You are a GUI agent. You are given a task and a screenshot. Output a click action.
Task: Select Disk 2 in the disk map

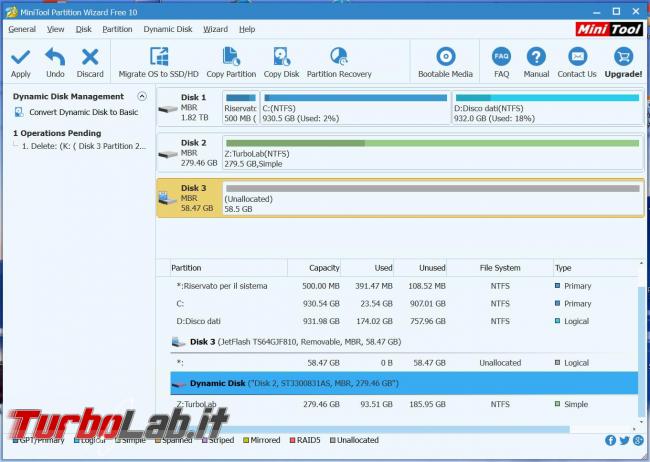click(189, 153)
